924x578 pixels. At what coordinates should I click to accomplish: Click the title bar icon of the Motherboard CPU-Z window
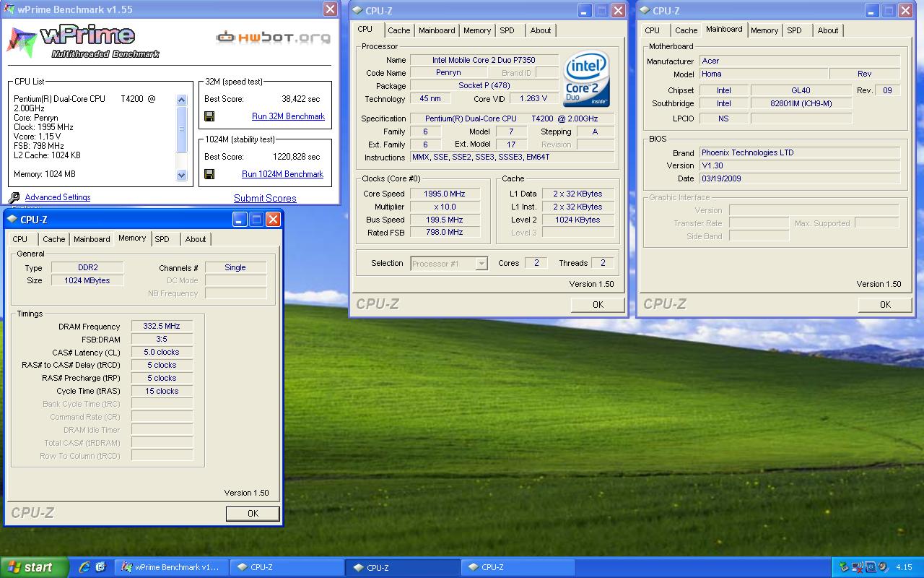point(645,10)
